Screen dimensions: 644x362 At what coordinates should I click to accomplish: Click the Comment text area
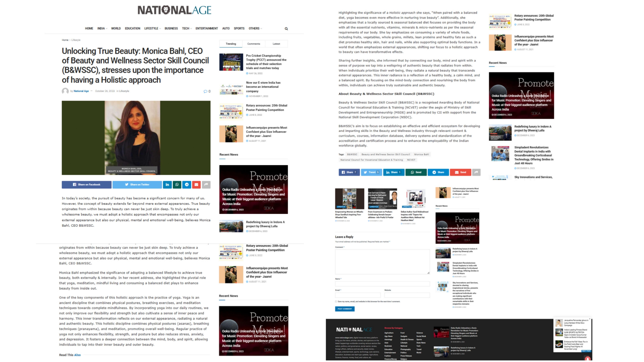coord(383,262)
